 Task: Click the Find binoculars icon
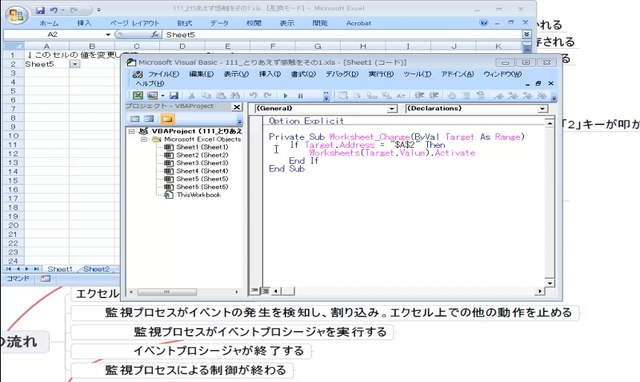coord(235,96)
